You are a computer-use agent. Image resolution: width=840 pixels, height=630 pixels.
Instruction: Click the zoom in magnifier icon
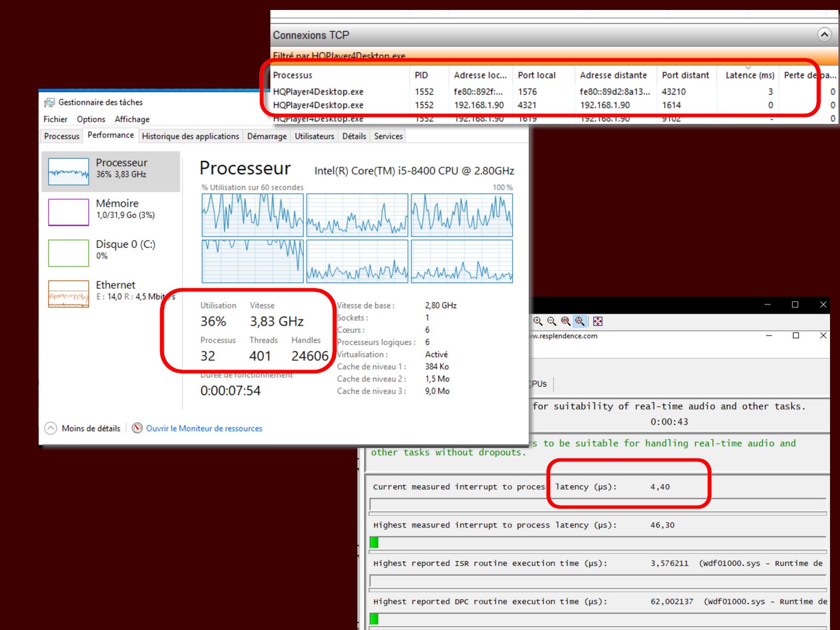[538, 321]
